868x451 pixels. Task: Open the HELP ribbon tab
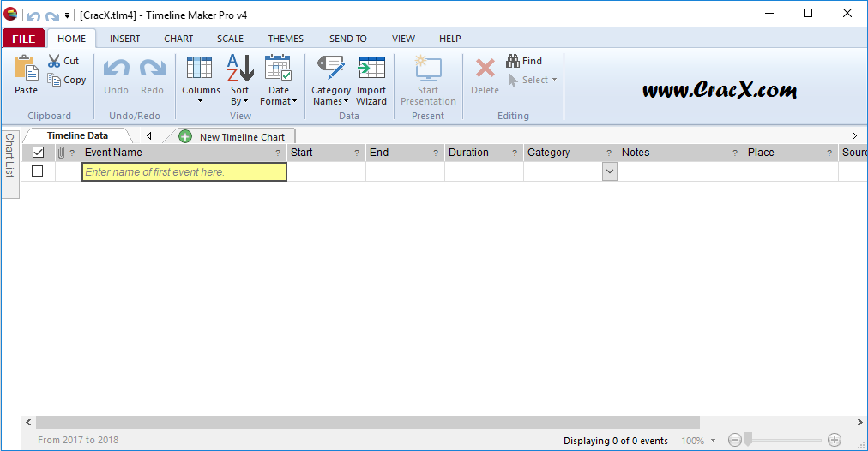click(450, 39)
